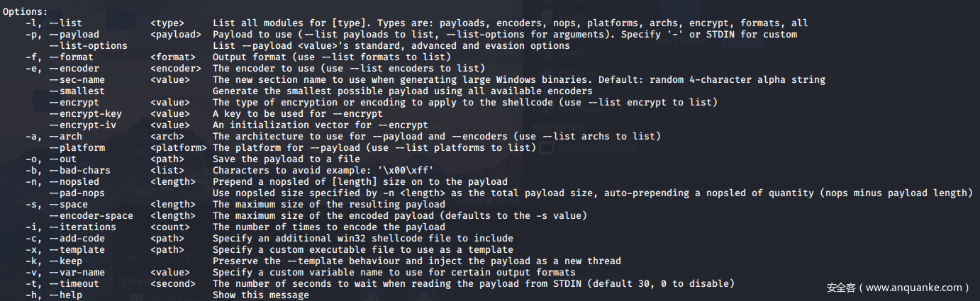Click the --list-options flag text

(x=88, y=45)
